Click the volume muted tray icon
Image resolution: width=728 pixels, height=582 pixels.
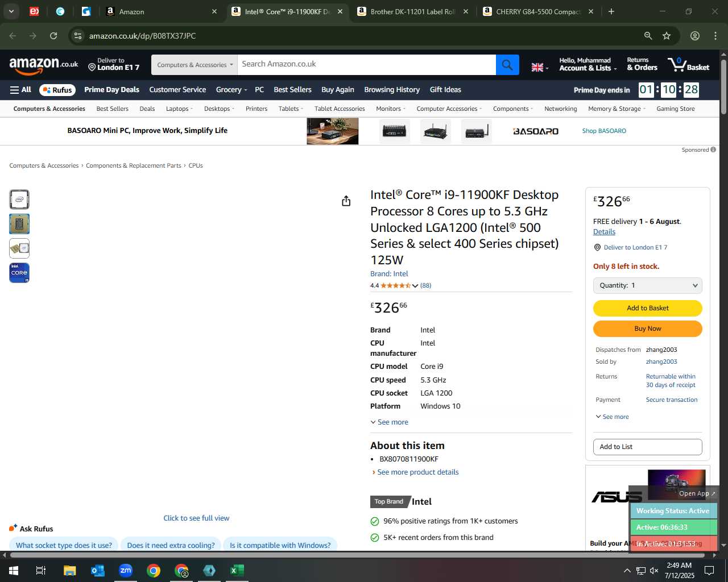pos(654,571)
